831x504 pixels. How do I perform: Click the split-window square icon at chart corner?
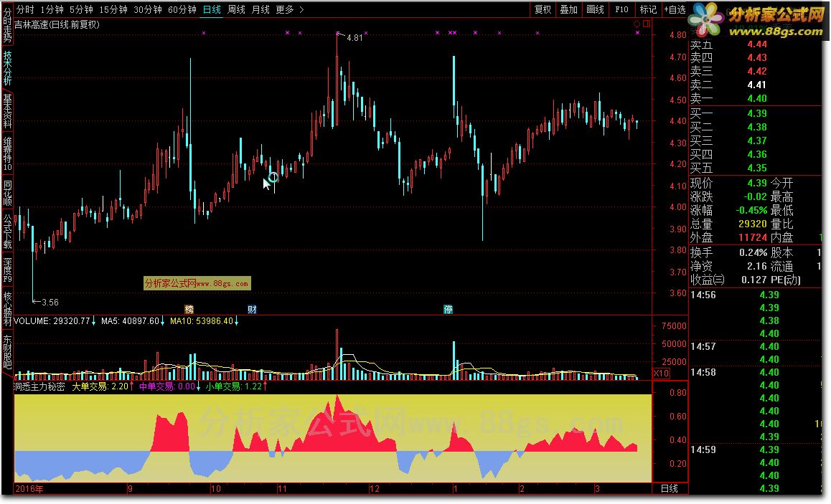point(646,24)
